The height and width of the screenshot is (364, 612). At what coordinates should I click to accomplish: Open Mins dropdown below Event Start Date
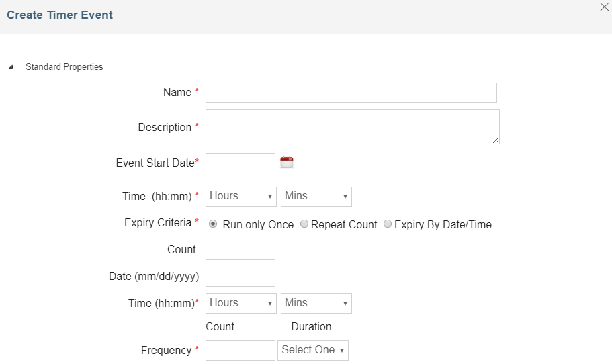point(316,196)
